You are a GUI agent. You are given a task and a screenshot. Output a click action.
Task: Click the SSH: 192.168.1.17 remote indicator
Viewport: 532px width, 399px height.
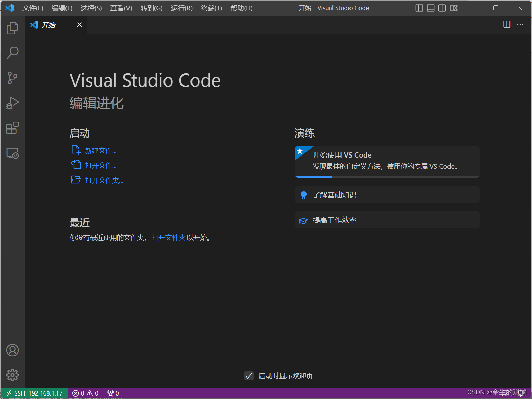[34, 393]
